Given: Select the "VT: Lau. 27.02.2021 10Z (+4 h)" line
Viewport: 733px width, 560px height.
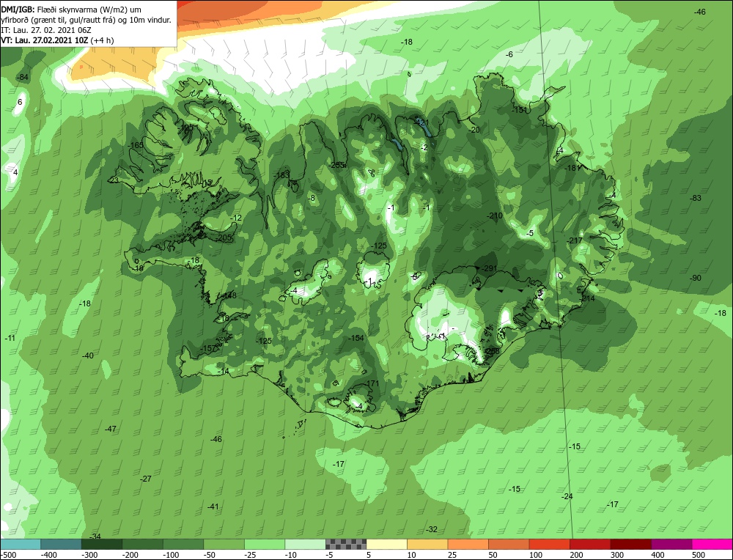Looking at the screenshot, I should (57, 40).
